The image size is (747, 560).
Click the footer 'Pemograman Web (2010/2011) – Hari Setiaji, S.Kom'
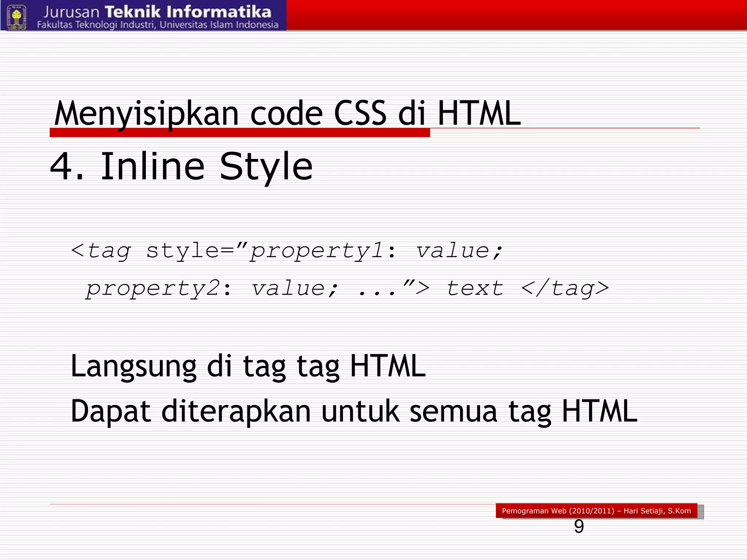coord(596,511)
